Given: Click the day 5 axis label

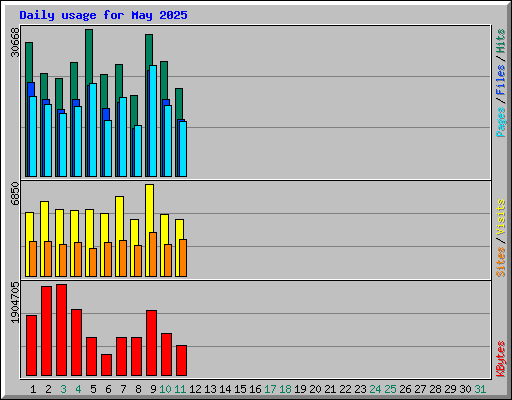Looking at the screenshot, I should pyautogui.click(x=93, y=389).
